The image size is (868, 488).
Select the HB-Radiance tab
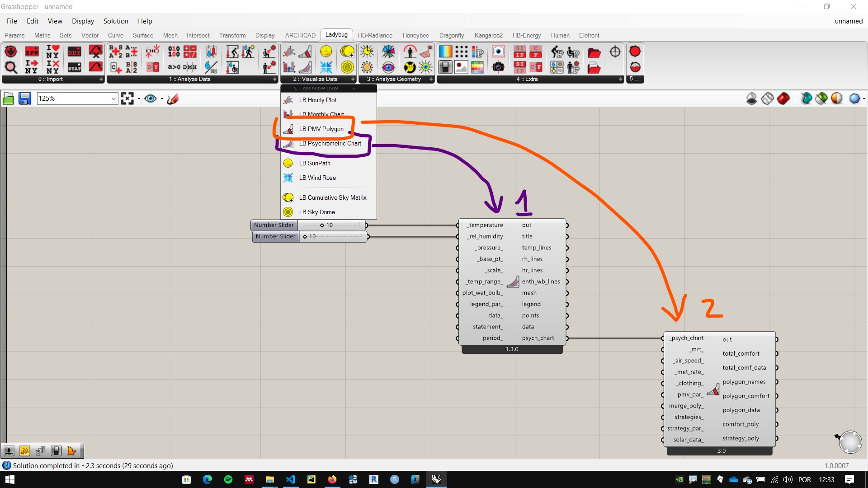click(x=374, y=34)
